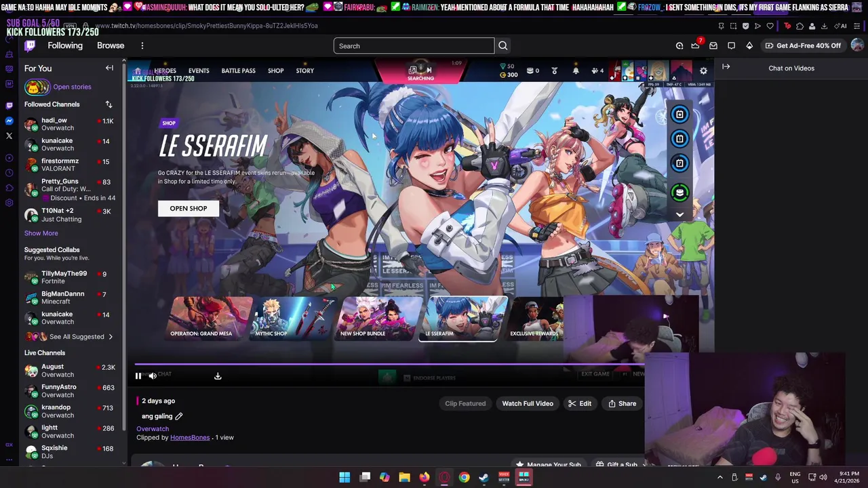Viewport: 868px width, 488px height.
Task: Open the Overwatch category link
Action: 153,428
